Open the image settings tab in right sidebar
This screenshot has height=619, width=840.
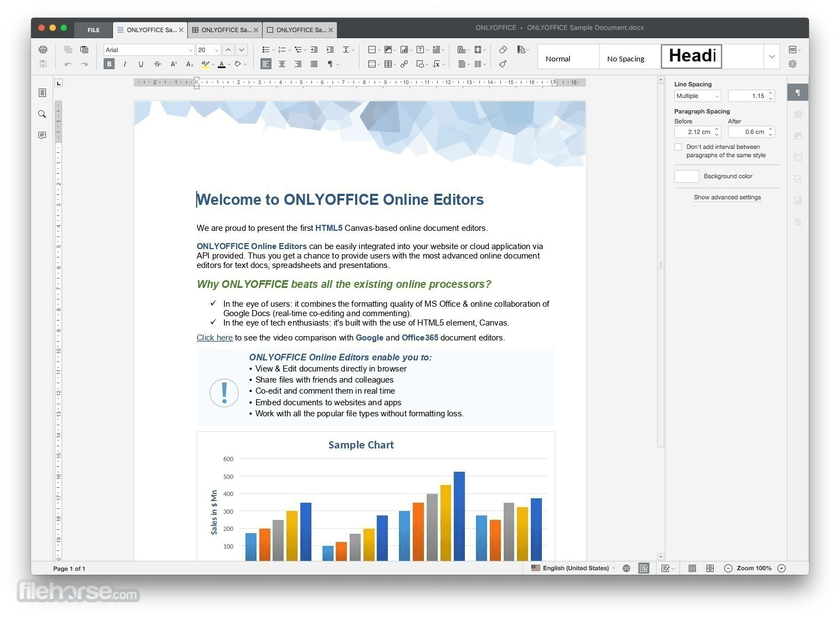[x=798, y=136]
